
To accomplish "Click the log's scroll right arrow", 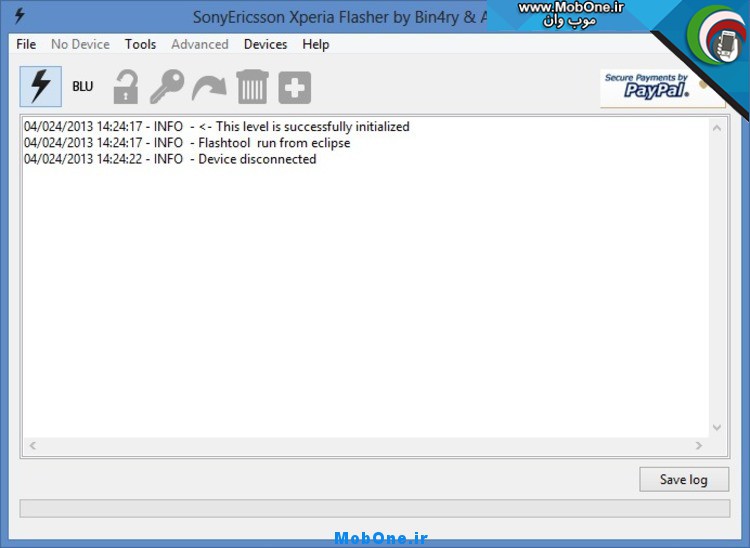I will pyautogui.click(x=700, y=445).
